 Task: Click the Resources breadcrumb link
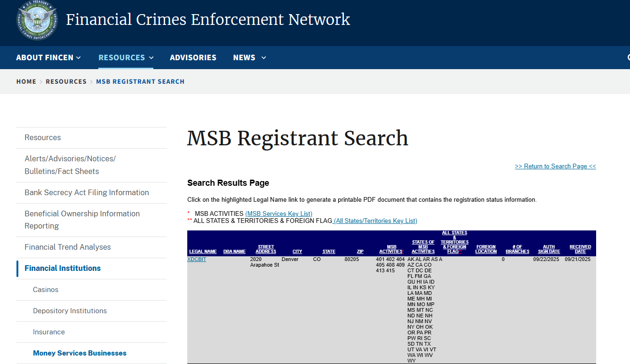click(x=66, y=81)
